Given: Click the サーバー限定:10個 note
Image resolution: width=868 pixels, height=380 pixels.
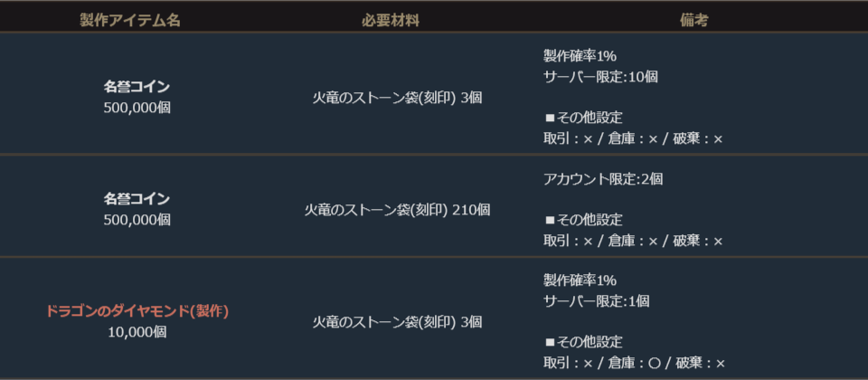Looking at the screenshot, I should click(x=600, y=77).
